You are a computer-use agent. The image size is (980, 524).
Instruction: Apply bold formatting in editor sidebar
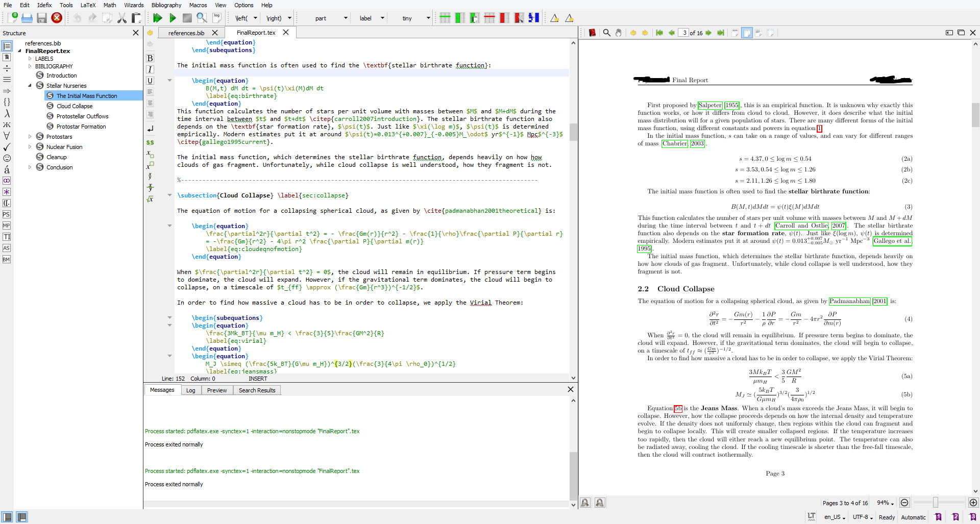pos(150,58)
